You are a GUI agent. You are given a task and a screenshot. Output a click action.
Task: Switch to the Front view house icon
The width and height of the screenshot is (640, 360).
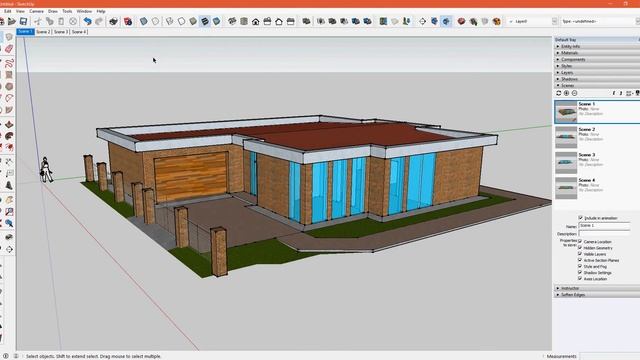[256, 21]
